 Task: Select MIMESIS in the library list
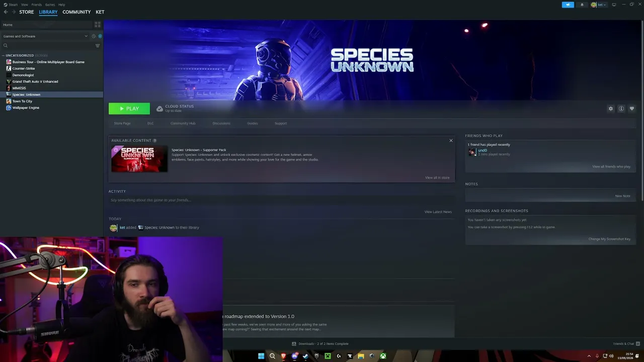tap(19, 88)
